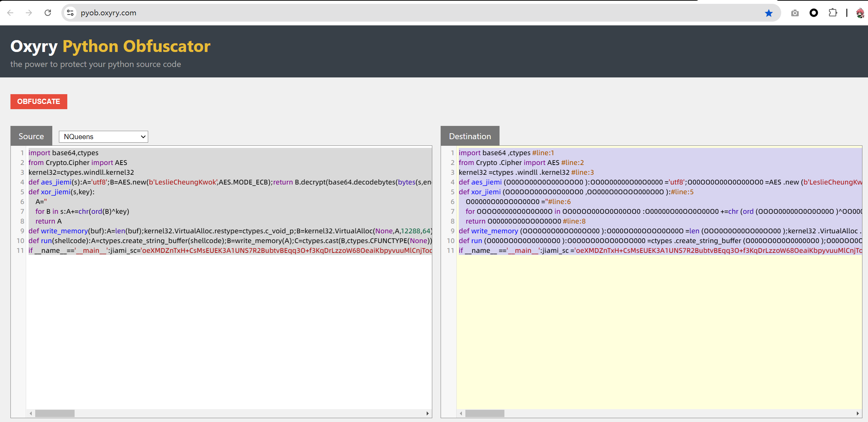Image resolution: width=868 pixels, height=422 pixels.
Task: Open the NQueens sample dropdown
Action: tap(103, 137)
